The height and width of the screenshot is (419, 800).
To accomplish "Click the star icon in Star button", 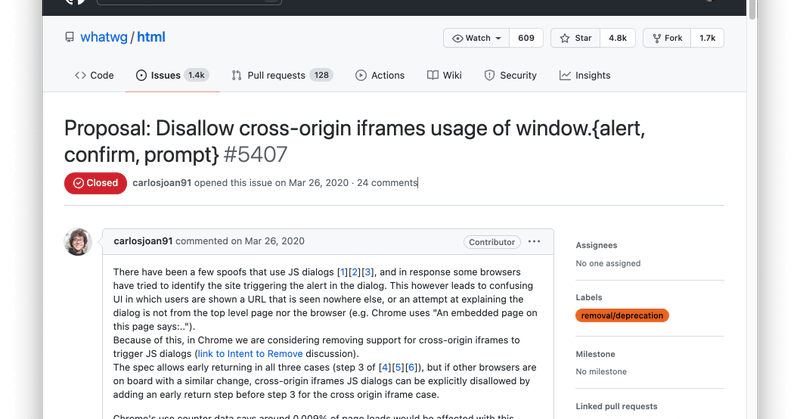I will (x=565, y=38).
